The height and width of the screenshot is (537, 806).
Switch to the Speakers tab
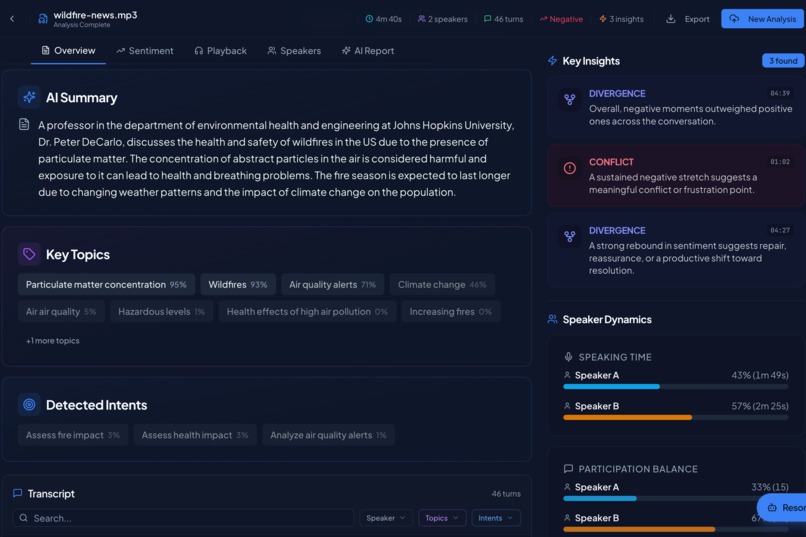pos(294,51)
